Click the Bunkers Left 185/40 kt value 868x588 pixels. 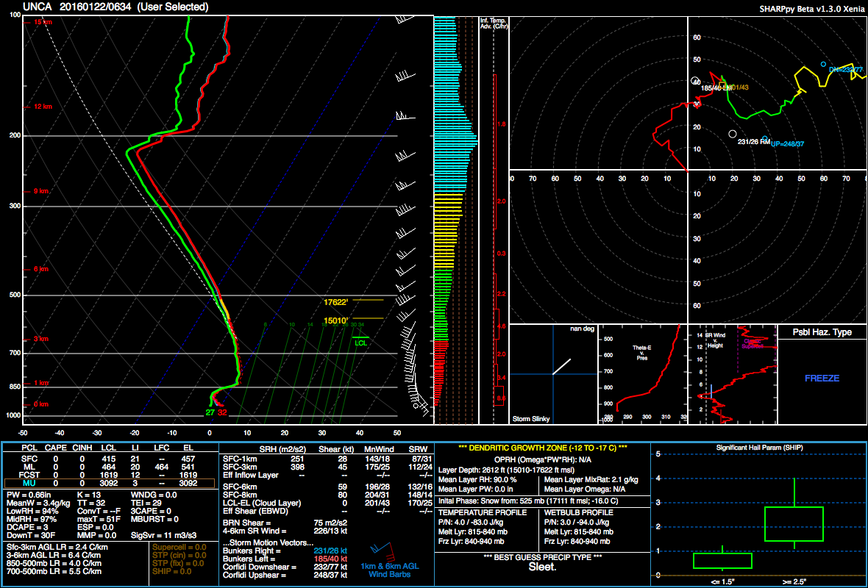pos(330,559)
